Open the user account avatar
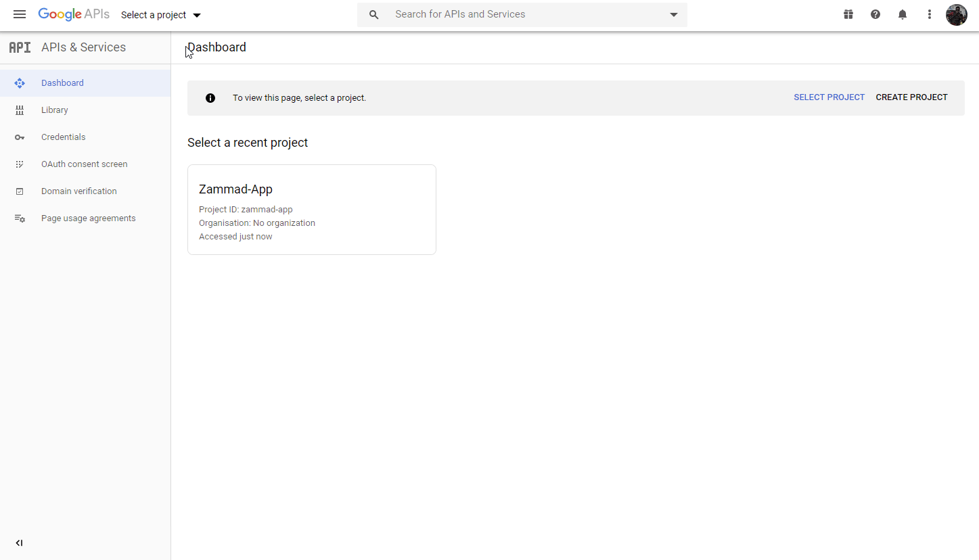Screen dimensions: 979x560 [957, 14]
